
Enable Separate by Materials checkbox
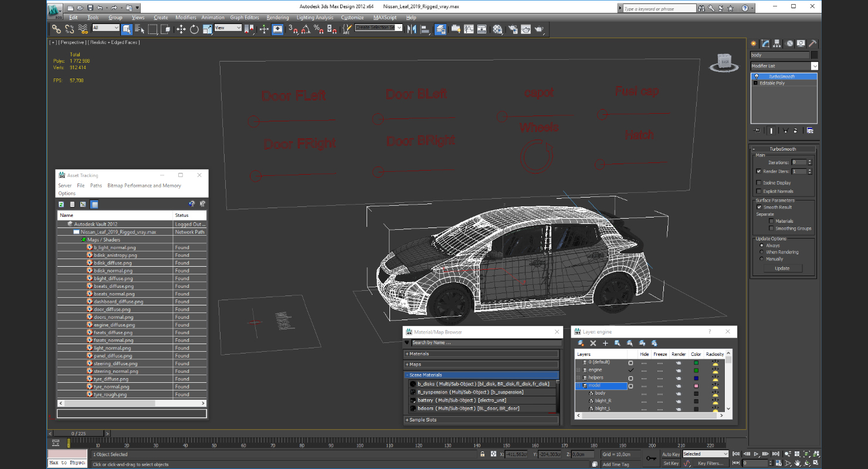pyautogui.click(x=771, y=221)
